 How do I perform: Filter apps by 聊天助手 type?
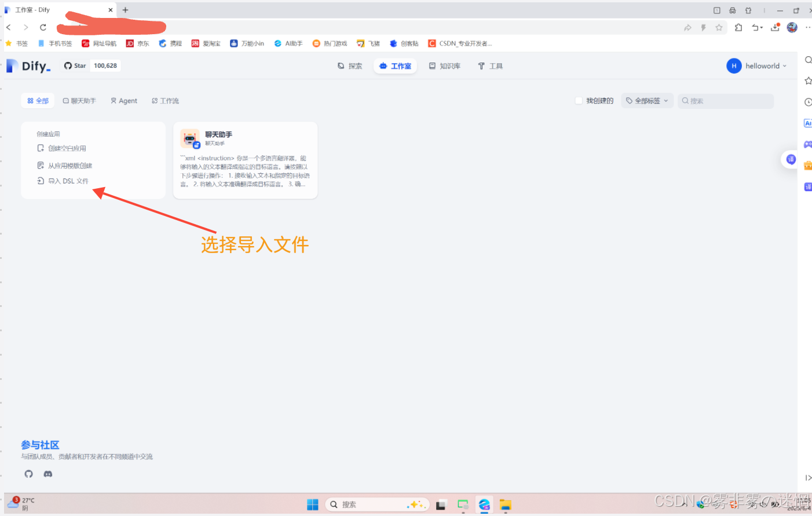pyautogui.click(x=79, y=101)
